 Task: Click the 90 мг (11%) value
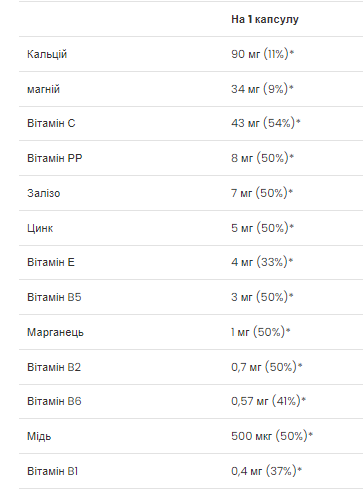tap(263, 54)
